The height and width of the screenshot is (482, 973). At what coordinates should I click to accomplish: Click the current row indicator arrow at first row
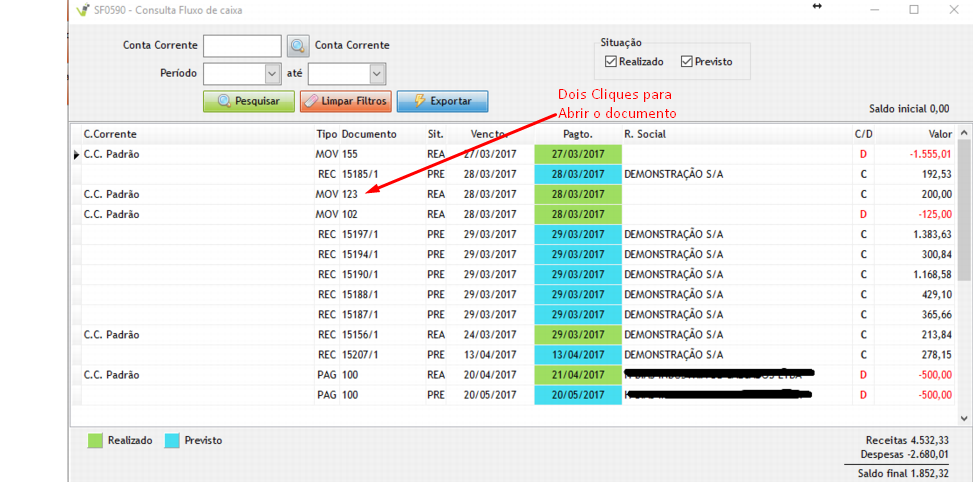coord(77,155)
